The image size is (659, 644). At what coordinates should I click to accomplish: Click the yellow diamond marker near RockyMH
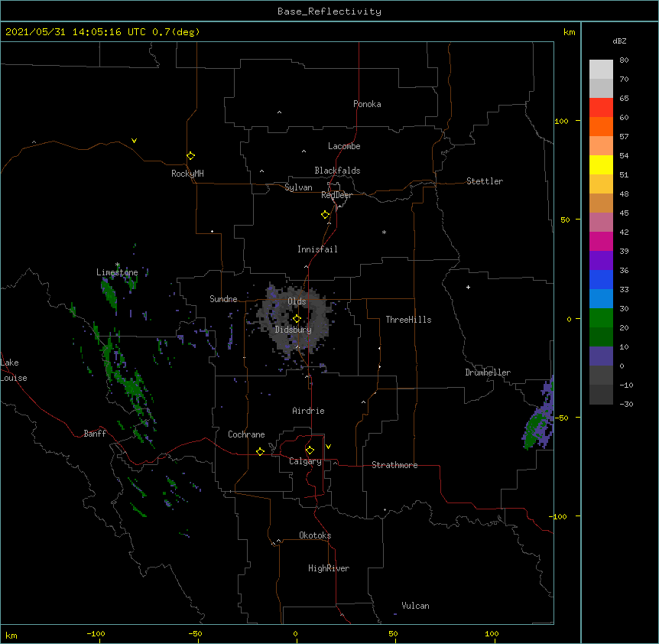pos(190,156)
